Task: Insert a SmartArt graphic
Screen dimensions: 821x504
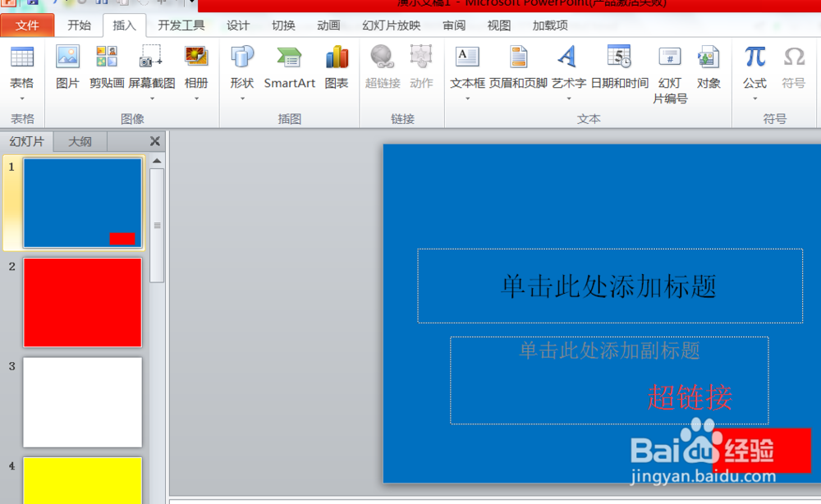Action: [290, 67]
